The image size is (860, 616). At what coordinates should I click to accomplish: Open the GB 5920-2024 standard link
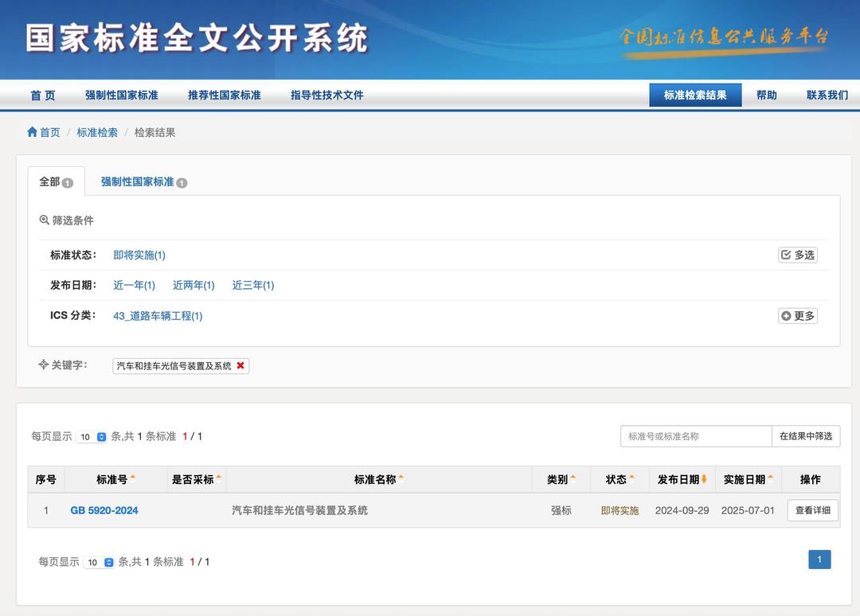coord(104,510)
